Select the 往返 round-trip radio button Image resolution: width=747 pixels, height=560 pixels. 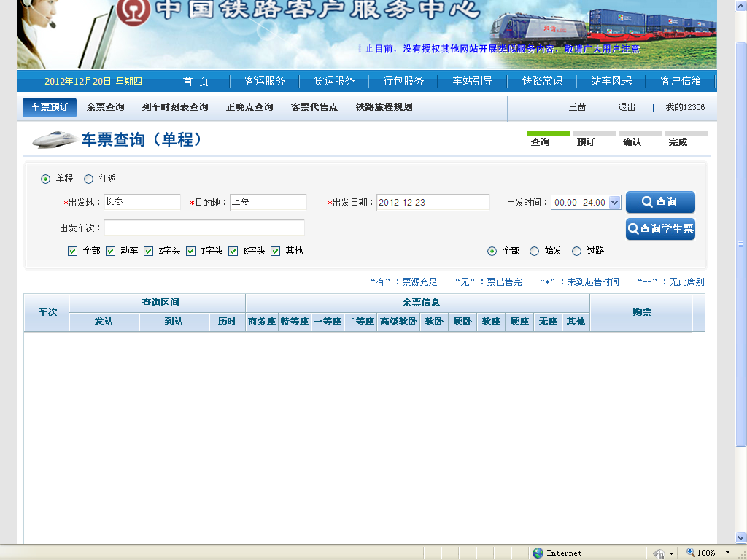88,179
